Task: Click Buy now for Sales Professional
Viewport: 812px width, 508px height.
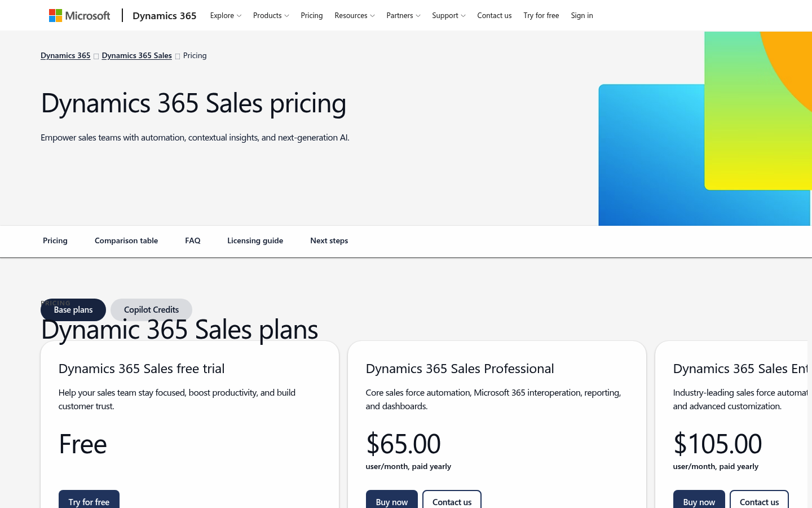Action: click(392, 500)
